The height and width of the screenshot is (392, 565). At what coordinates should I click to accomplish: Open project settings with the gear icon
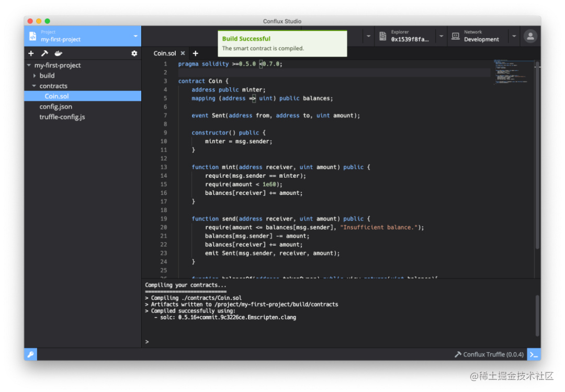pos(134,53)
